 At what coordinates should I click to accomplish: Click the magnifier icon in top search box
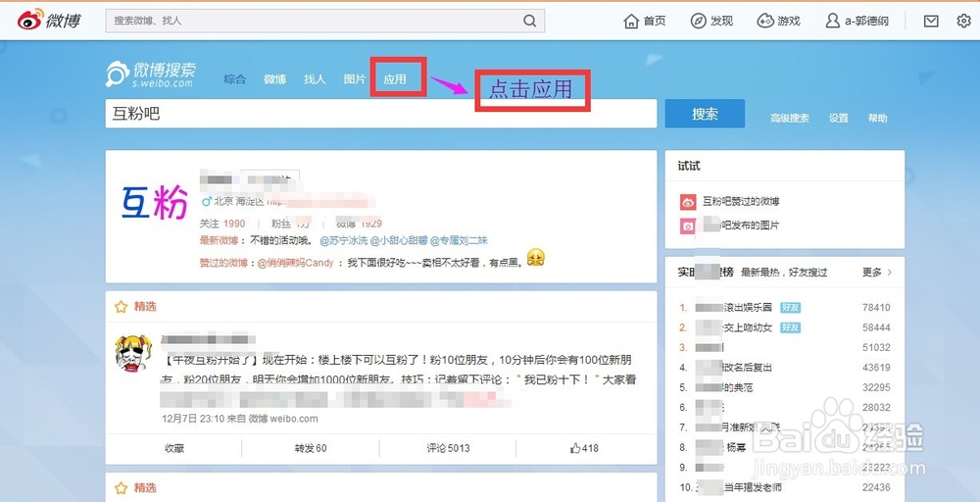click(x=529, y=21)
